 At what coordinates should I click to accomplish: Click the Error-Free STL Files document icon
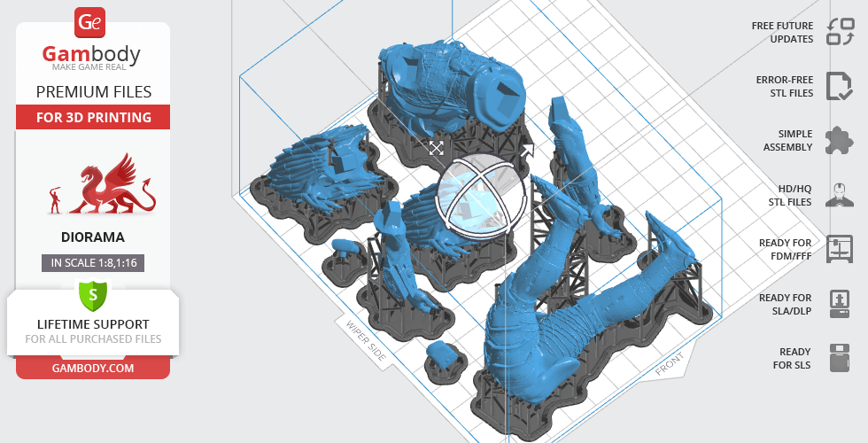pyautogui.click(x=839, y=86)
